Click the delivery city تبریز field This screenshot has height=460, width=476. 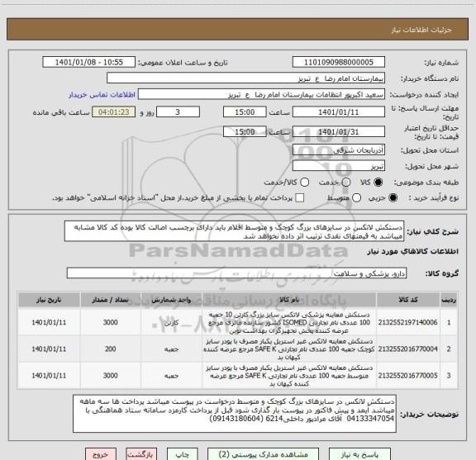[339, 166]
